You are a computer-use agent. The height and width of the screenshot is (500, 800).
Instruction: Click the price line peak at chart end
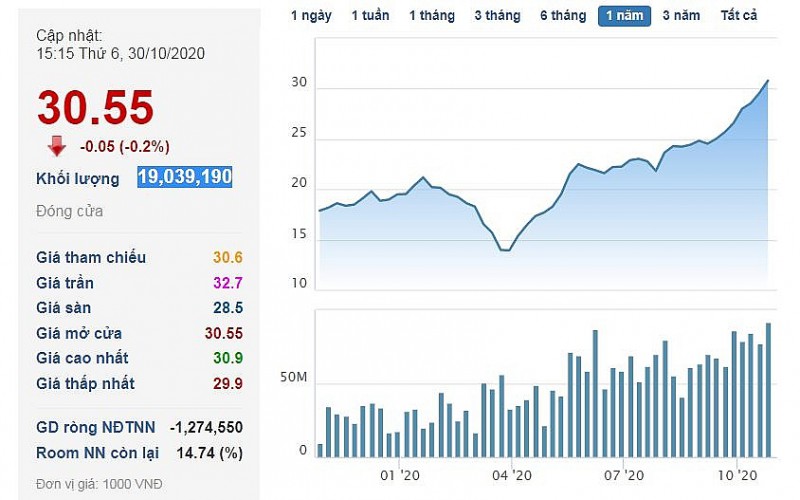[768, 81]
